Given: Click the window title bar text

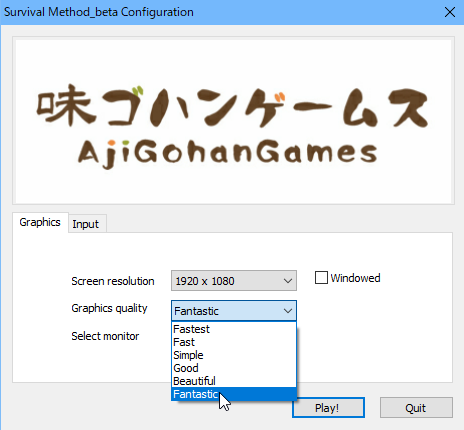Looking at the screenshot, I should pos(99,12).
